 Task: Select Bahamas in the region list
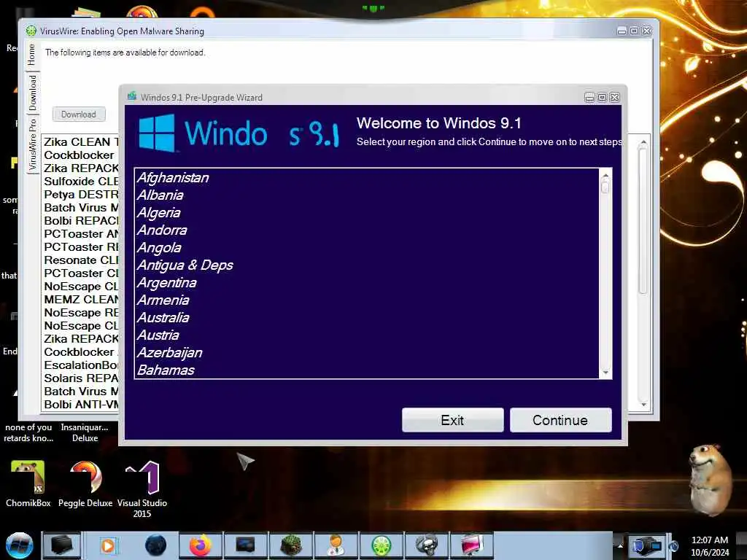coord(367,370)
